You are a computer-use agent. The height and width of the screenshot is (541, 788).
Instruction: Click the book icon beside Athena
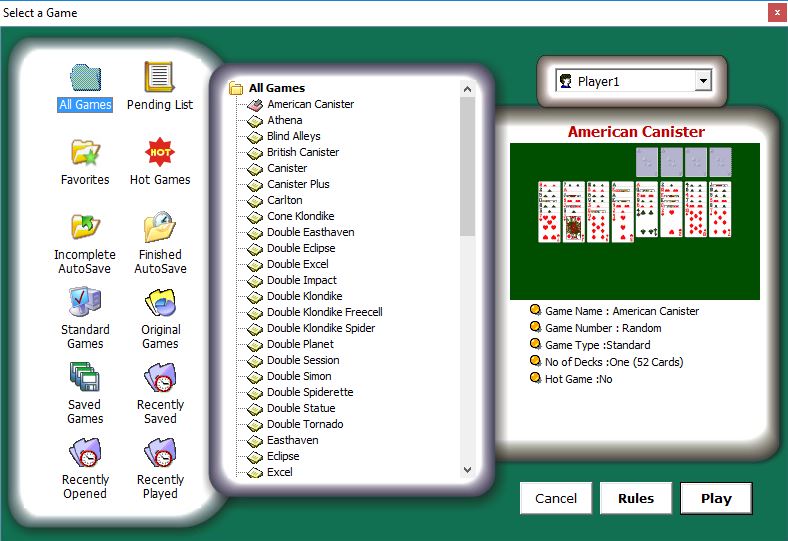255,121
